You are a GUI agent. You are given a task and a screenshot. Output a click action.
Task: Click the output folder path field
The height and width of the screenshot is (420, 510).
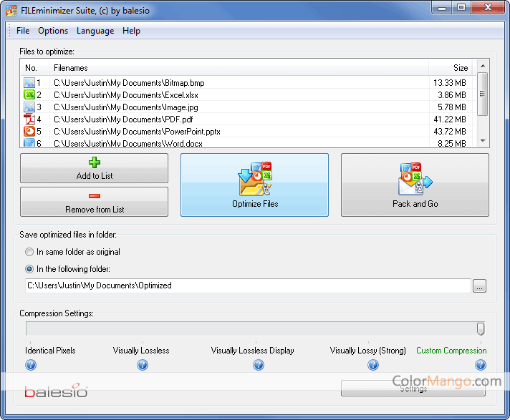(x=247, y=285)
